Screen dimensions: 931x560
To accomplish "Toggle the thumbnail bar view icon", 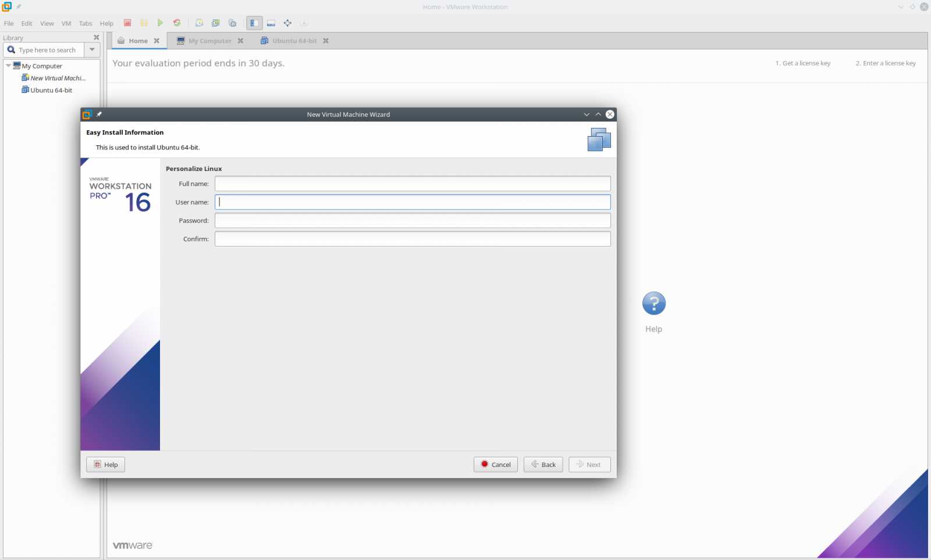I will pos(271,23).
